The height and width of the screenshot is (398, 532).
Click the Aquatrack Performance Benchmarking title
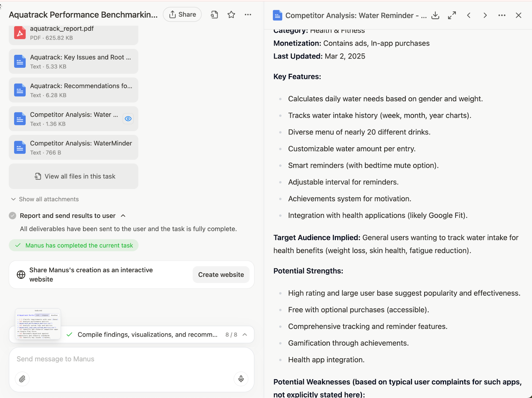[83, 15]
